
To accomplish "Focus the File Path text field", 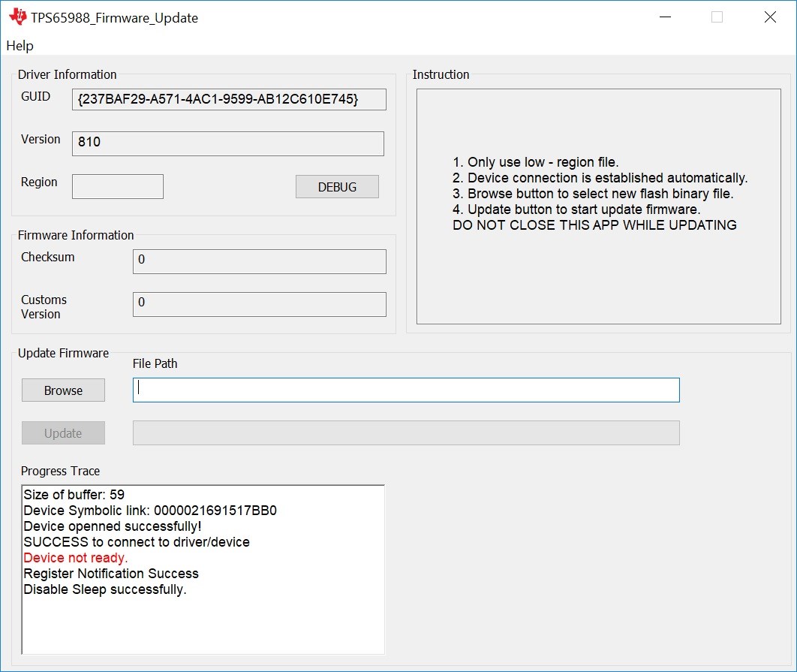I will tap(406, 390).
